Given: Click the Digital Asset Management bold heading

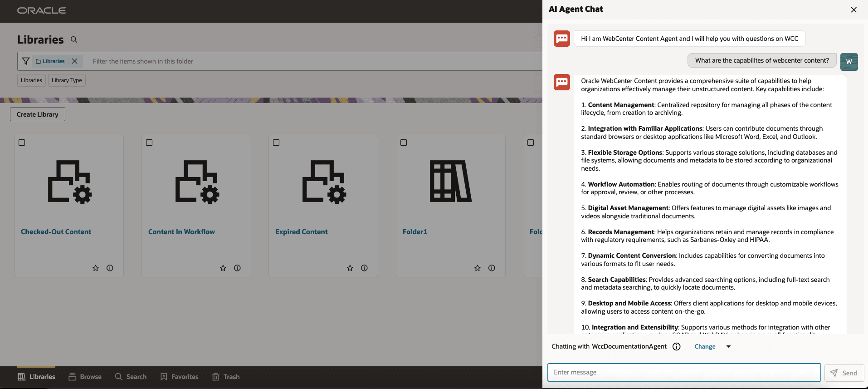Looking at the screenshot, I should 628,208.
